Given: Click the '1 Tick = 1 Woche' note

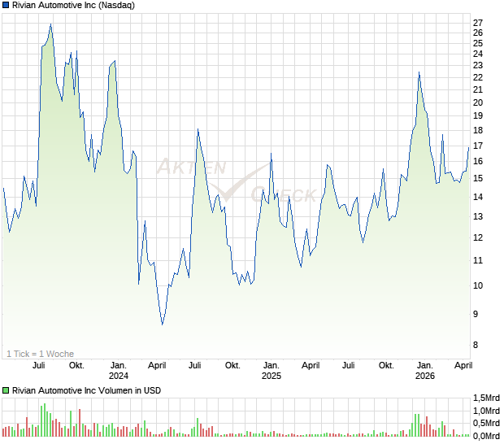Looking at the screenshot, I should [x=40, y=354].
